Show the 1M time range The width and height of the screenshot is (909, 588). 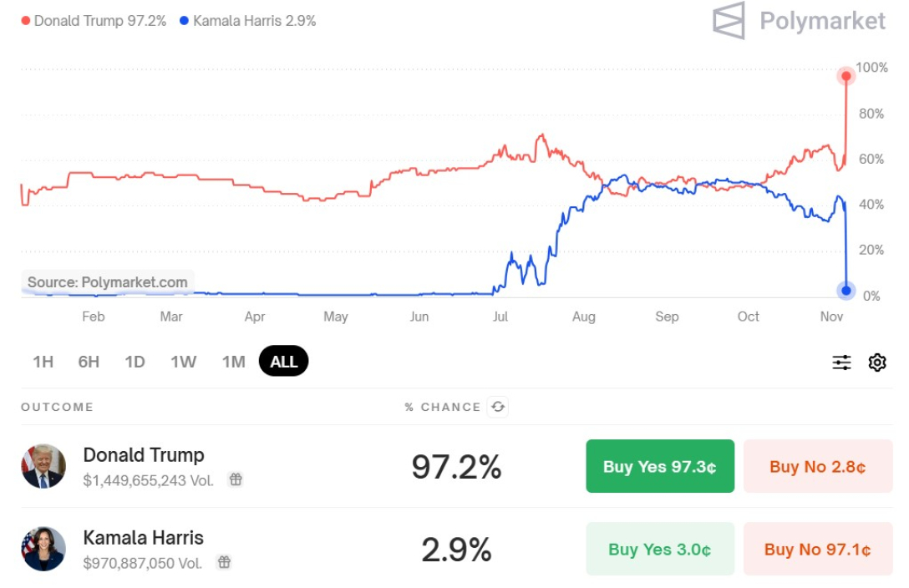[233, 362]
